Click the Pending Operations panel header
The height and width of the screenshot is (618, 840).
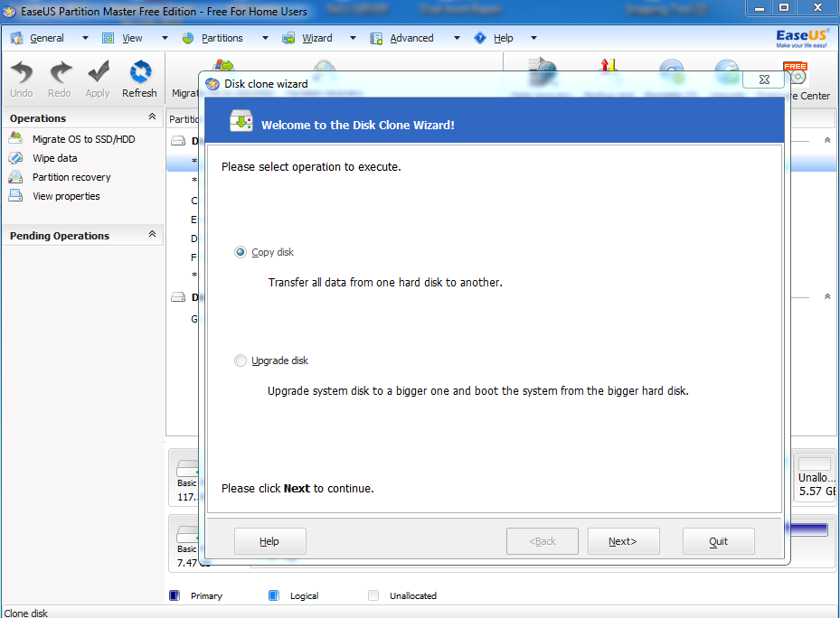(x=83, y=236)
